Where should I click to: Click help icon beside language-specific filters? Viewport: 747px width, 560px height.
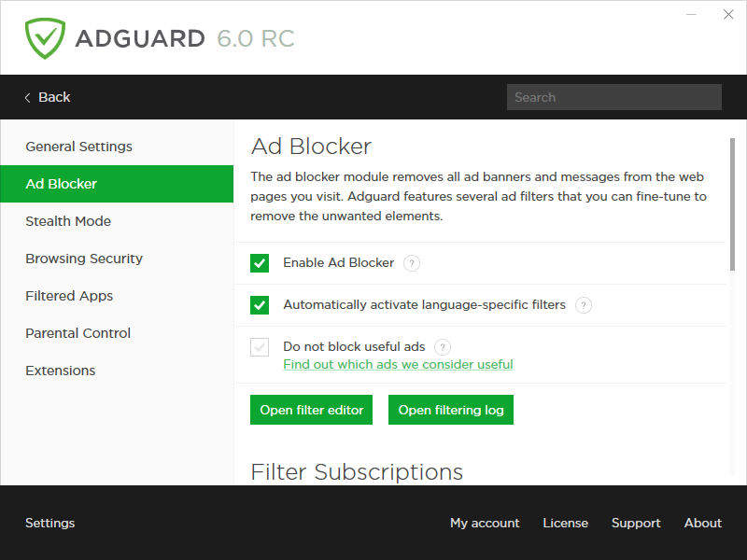tap(583, 305)
